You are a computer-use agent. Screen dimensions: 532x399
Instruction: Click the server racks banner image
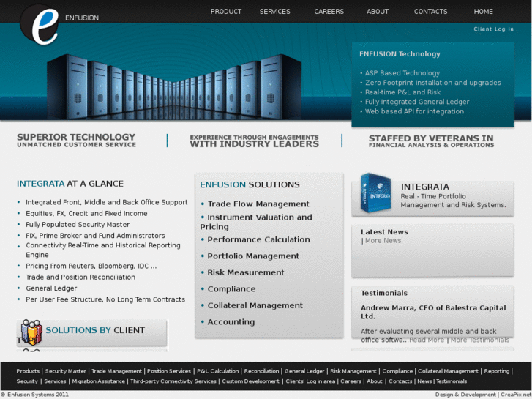[174, 86]
